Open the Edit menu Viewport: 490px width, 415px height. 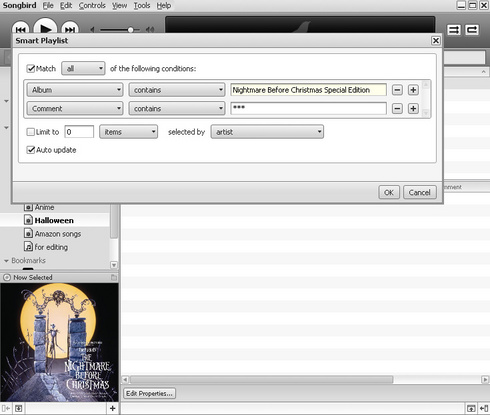[66, 6]
